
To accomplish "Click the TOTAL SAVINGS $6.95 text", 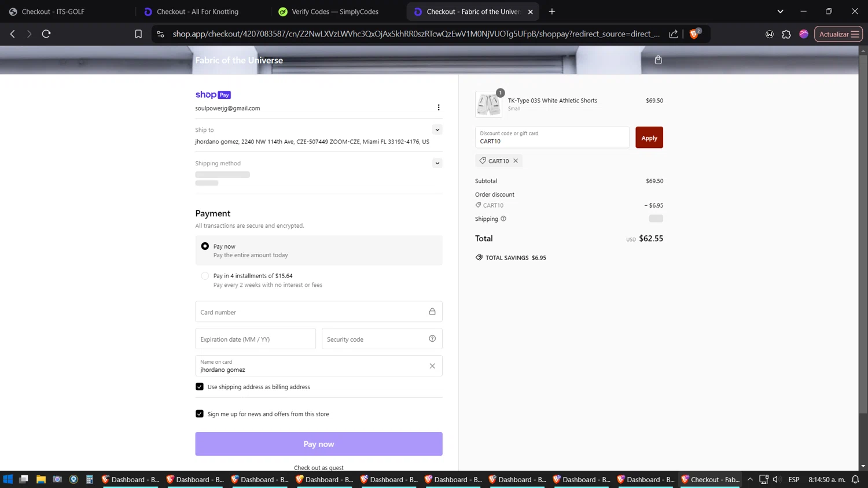I will (516, 258).
